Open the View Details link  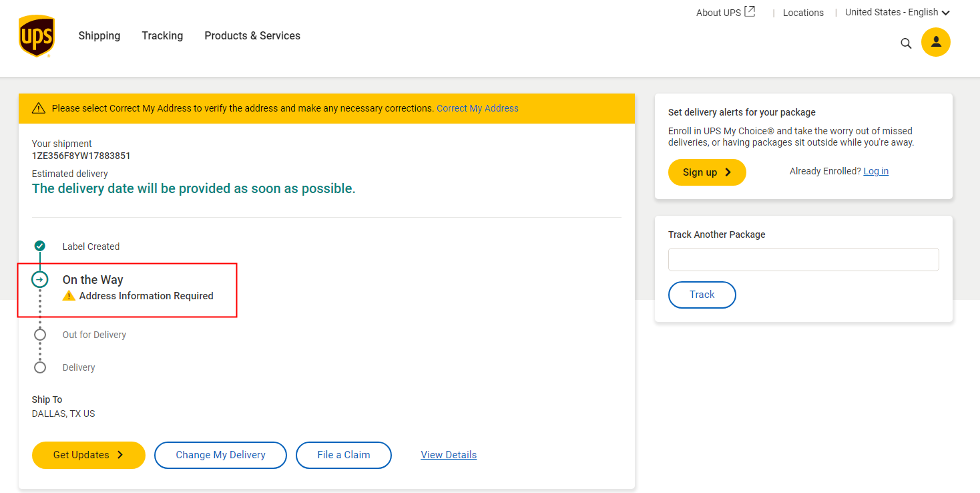point(449,455)
